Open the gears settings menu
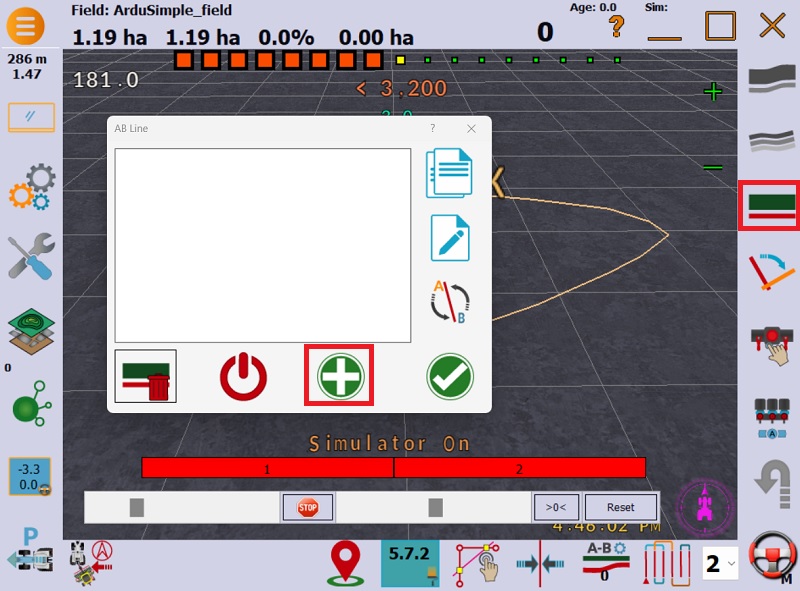The image size is (800, 591). pos(31,188)
